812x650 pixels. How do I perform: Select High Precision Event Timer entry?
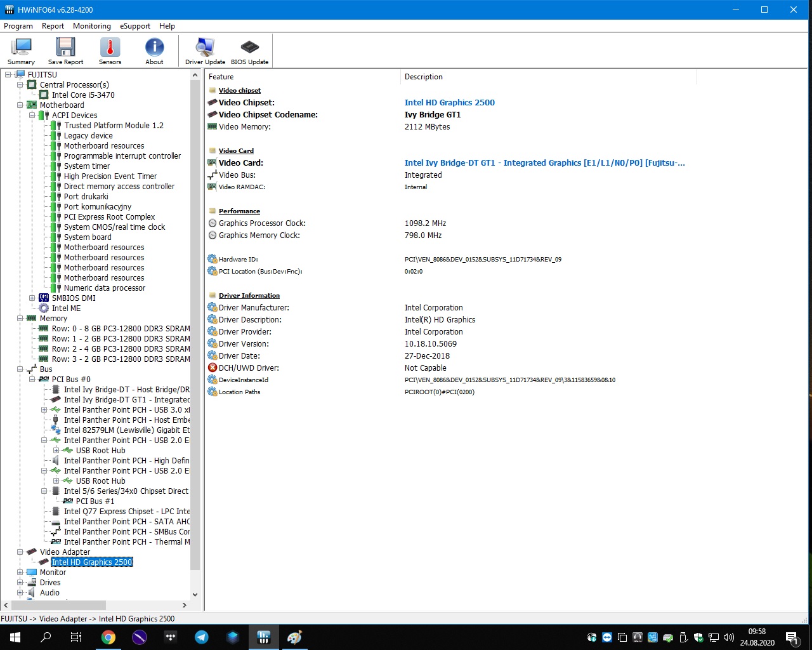click(x=110, y=176)
